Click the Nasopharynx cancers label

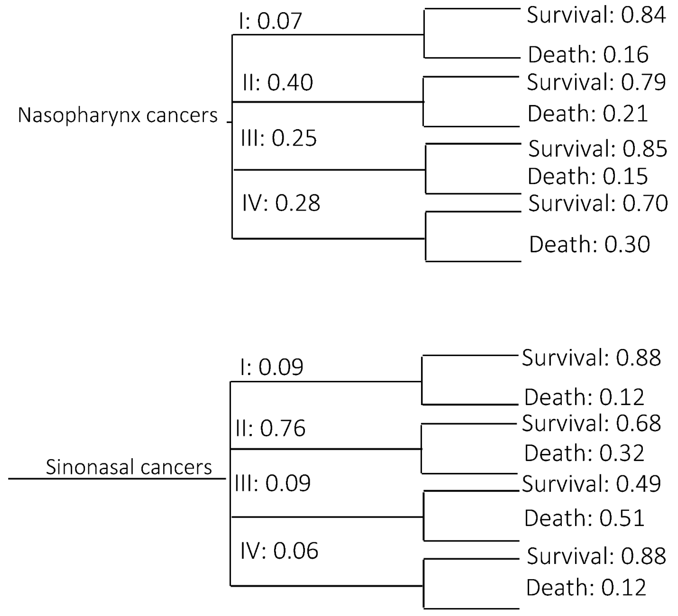click(x=118, y=115)
